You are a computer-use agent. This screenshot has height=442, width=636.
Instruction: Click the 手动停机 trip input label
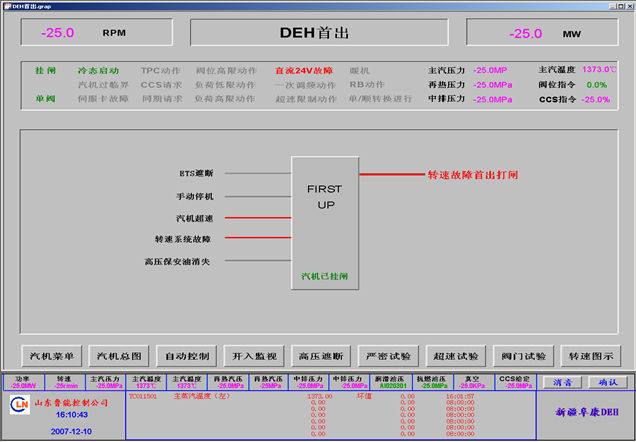195,196
